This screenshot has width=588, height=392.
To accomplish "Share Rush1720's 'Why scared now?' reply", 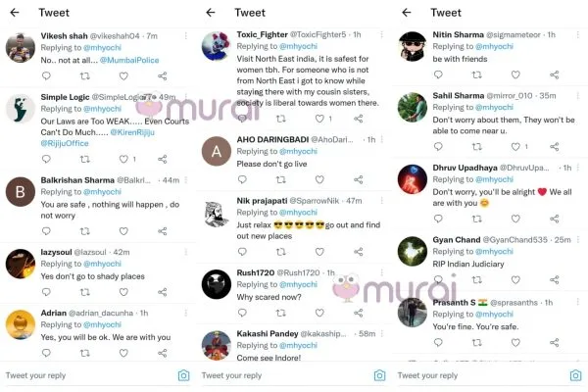I will pos(358,313).
